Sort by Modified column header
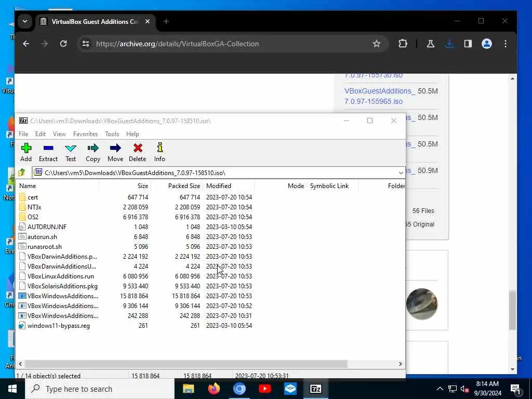This screenshot has width=532, height=399. click(229, 186)
